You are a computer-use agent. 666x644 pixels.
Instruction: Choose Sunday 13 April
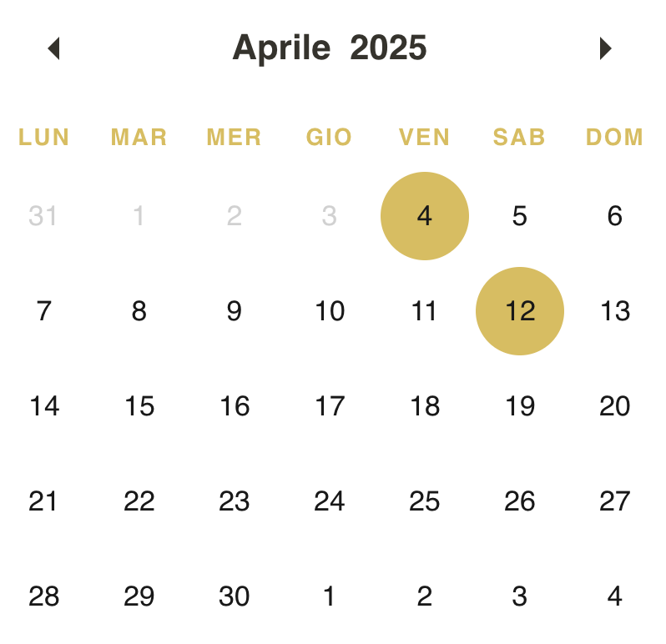615,311
